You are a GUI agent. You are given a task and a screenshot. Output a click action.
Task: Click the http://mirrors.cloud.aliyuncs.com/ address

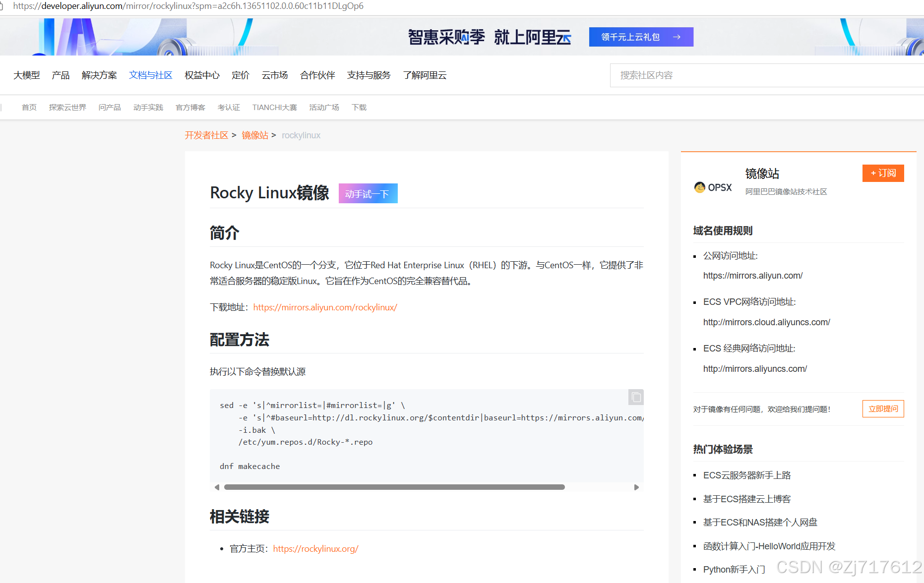pos(767,322)
